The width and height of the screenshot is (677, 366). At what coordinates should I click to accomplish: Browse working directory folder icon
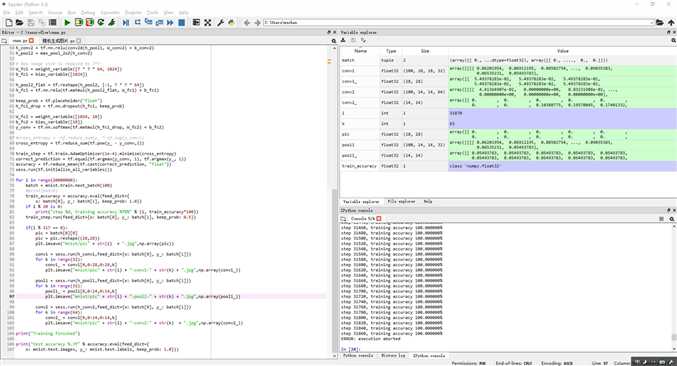tap(659, 22)
